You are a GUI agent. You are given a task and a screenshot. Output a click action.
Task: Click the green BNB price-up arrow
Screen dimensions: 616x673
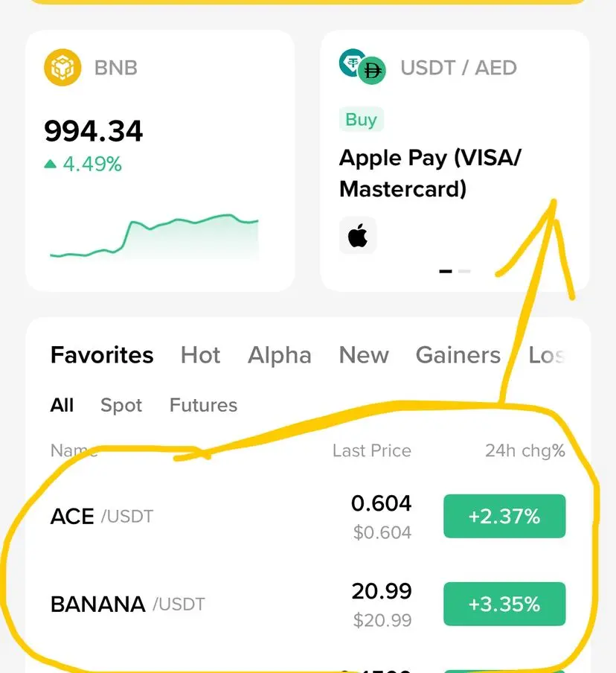coord(51,164)
